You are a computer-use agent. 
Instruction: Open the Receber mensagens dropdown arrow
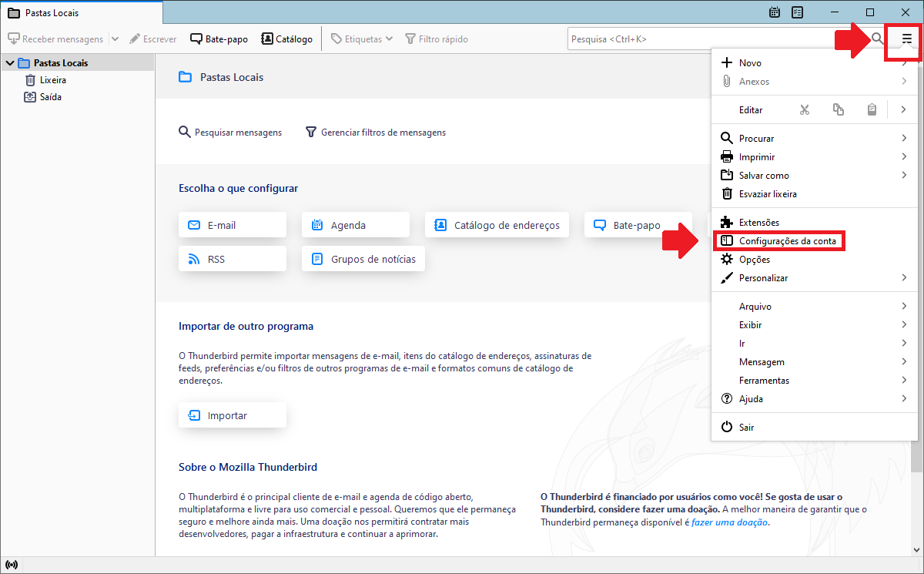(x=115, y=39)
